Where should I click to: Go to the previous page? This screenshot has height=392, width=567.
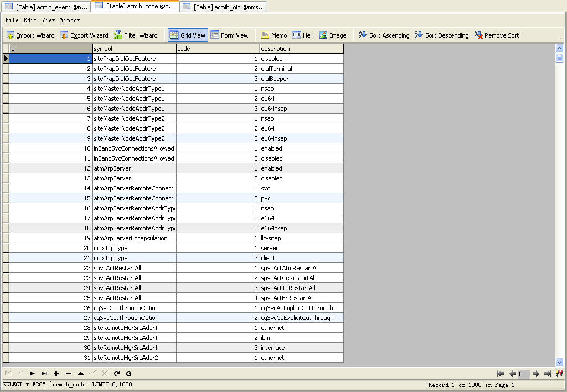[512, 374]
